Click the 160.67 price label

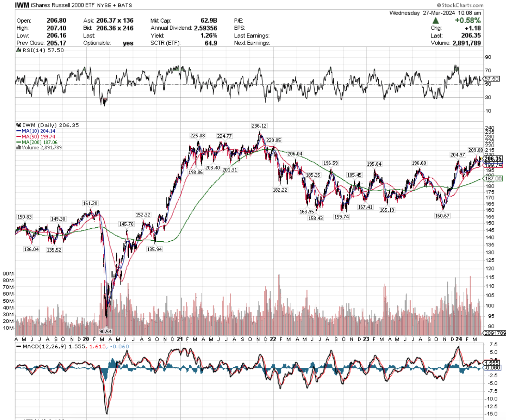click(442, 215)
